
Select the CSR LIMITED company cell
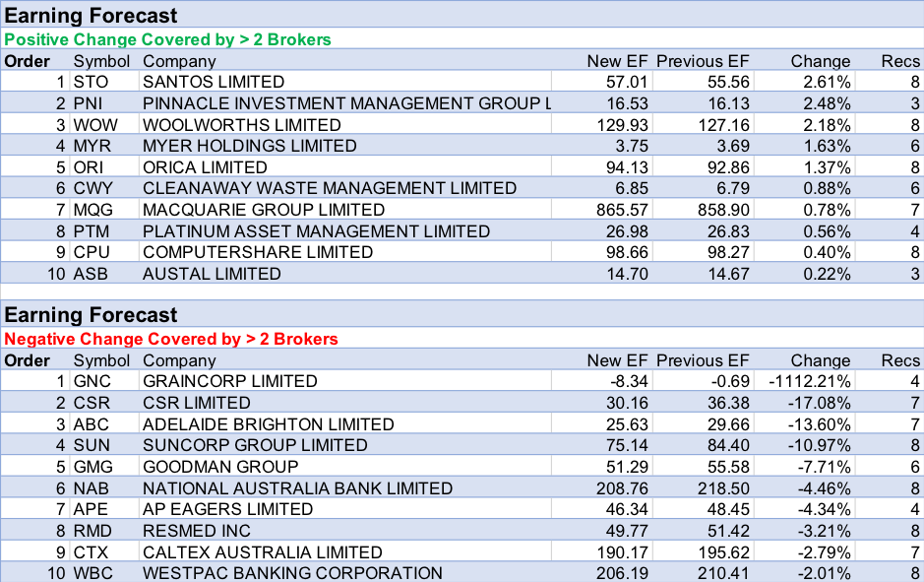197,403
